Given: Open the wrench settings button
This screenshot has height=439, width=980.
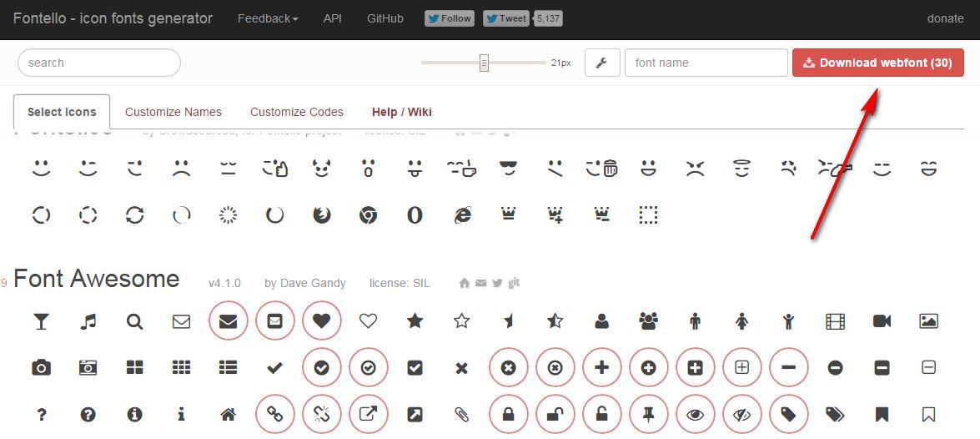Looking at the screenshot, I should click(x=602, y=63).
